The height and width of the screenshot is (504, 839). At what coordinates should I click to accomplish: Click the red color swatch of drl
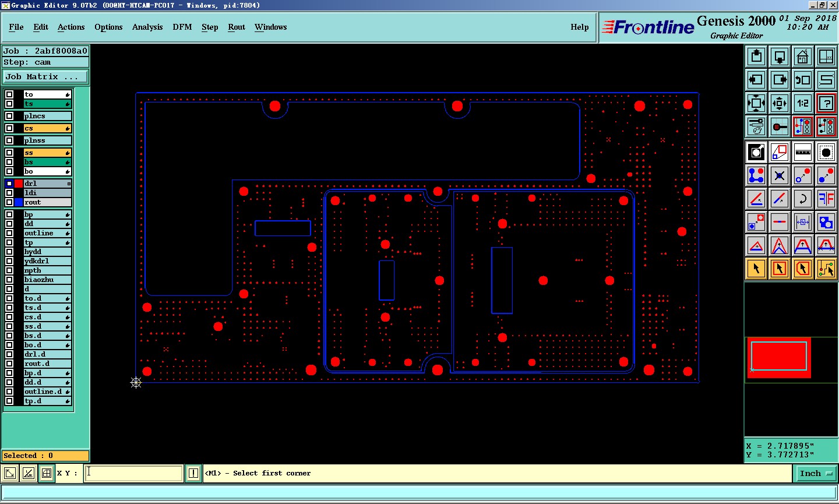(x=19, y=184)
